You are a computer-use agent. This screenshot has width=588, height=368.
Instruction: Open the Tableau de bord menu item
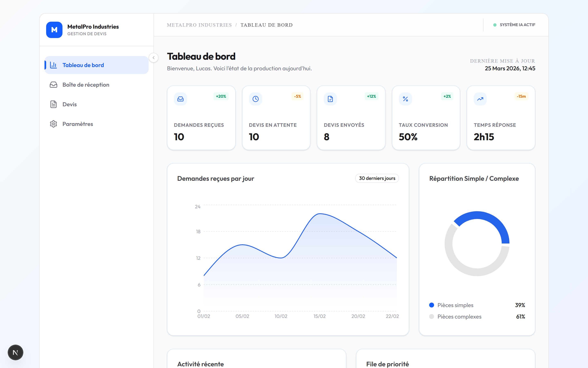96,65
